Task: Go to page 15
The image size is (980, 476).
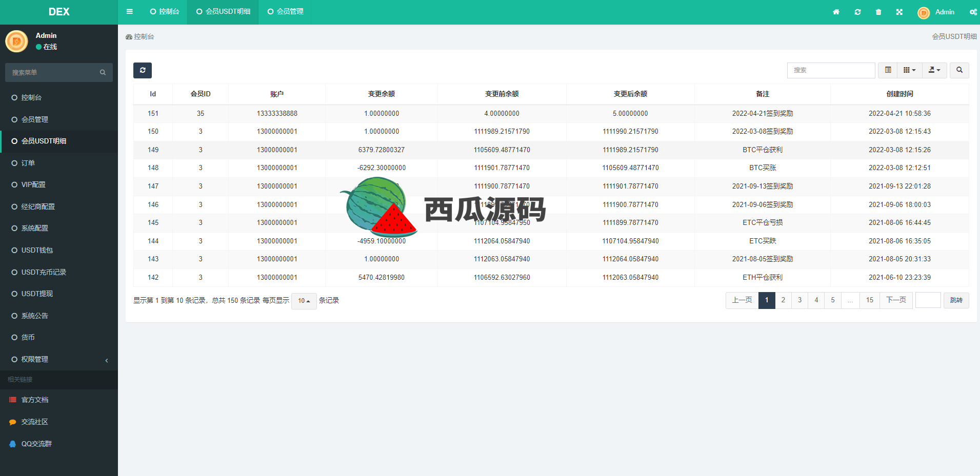Action: point(870,300)
